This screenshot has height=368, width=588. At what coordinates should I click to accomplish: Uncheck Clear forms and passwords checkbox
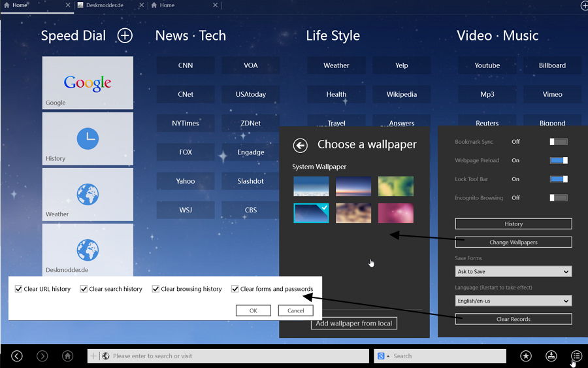[235, 289]
